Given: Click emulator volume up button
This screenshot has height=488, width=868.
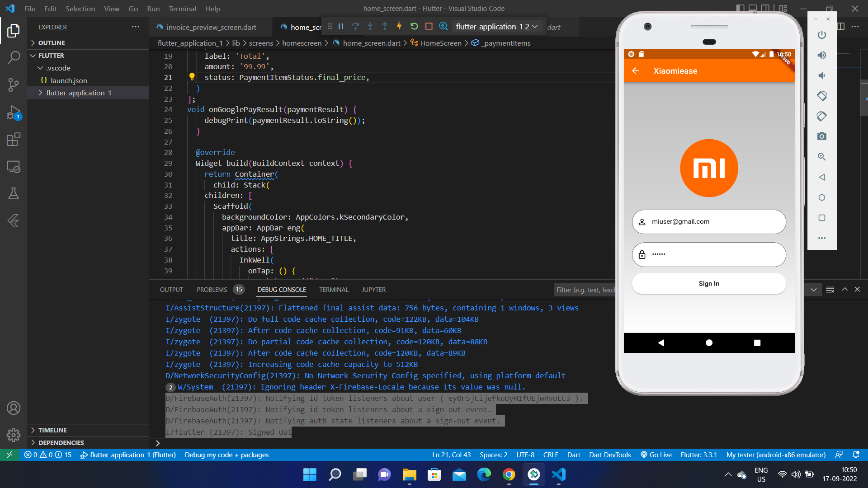Looking at the screenshot, I should pyautogui.click(x=822, y=55).
